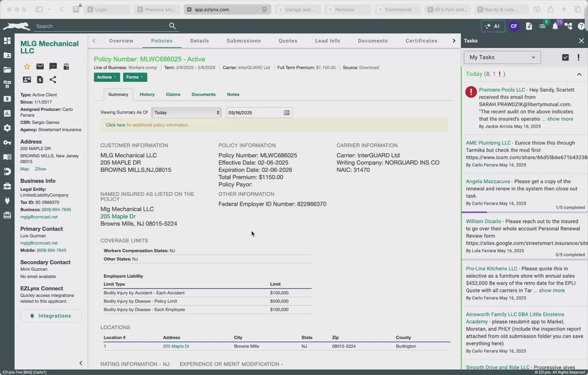Click the dollar document icon under client name
The image size is (588, 375).
[40, 79]
